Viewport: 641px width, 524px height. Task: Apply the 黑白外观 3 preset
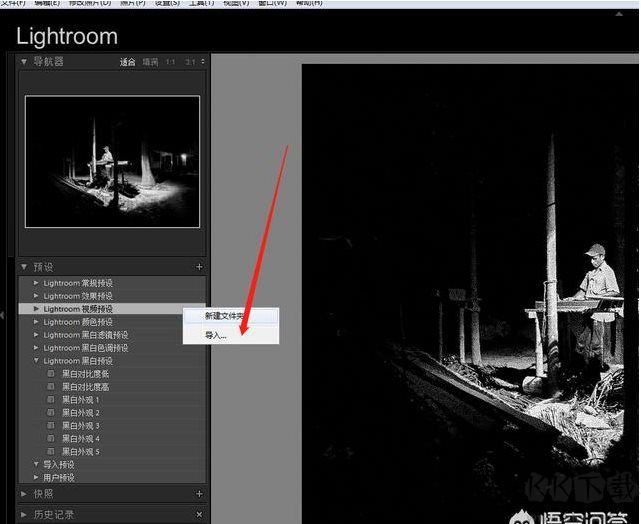point(81,425)
